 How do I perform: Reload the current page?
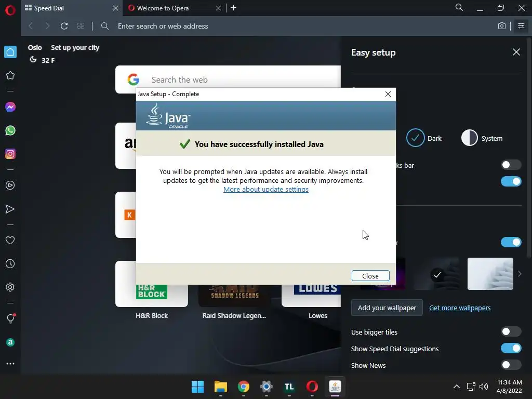[x=64, y=26]
